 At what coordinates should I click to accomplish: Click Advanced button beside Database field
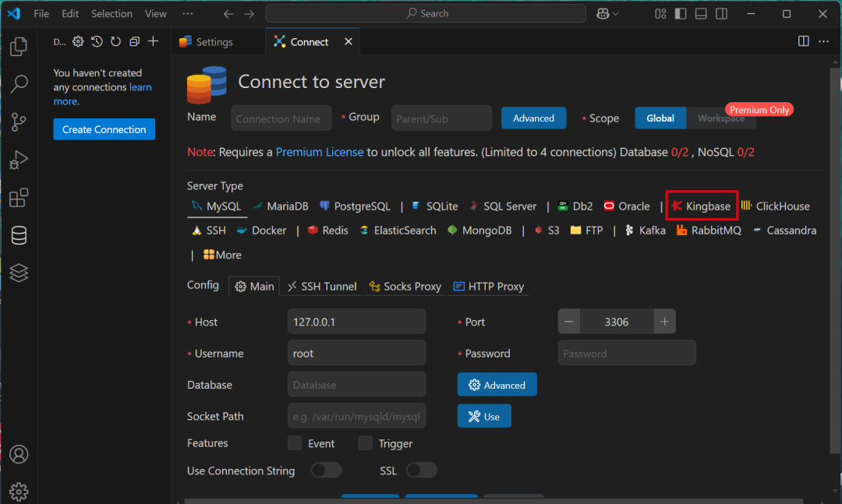[497, 385]
